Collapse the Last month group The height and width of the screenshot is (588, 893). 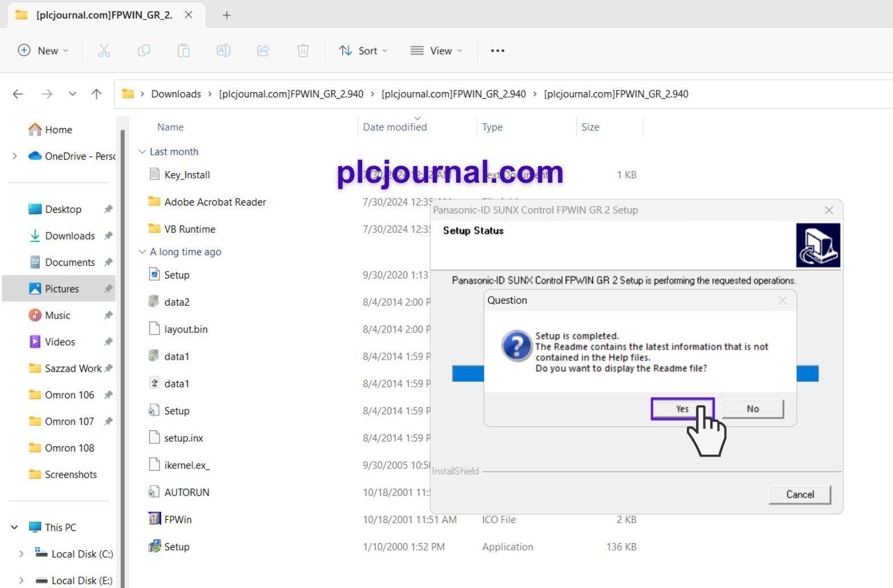142,152
